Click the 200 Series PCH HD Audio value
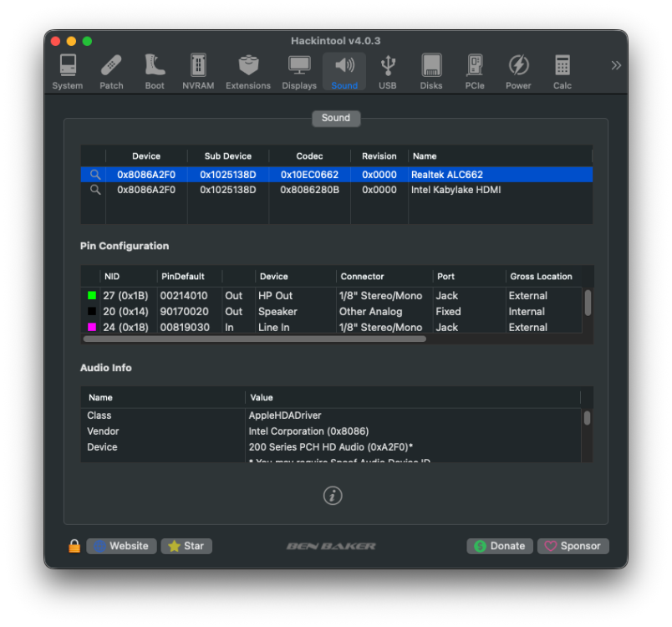Image resolution: width=672 pixels, height=627 pixels. (x=330, y=447)
